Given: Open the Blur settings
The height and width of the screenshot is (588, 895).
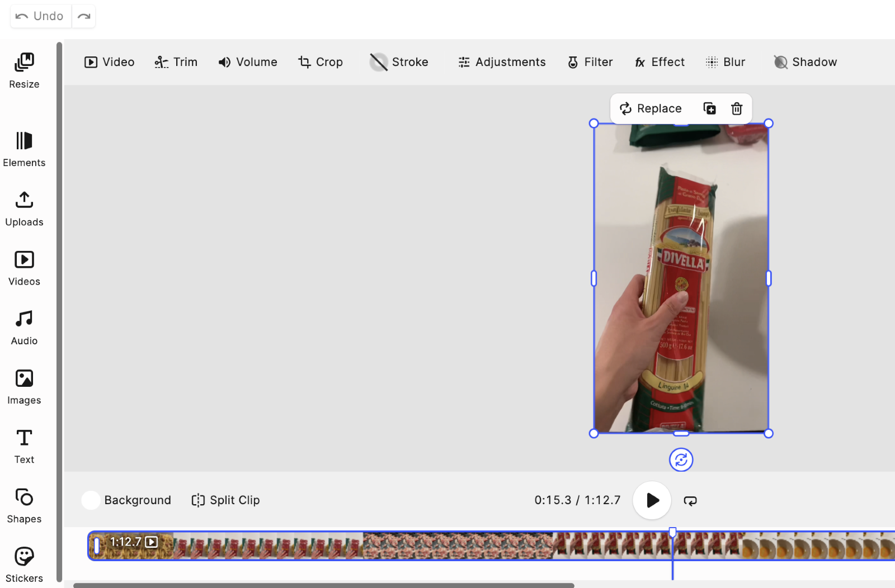Looking at the screenshot, I should 726,62.
